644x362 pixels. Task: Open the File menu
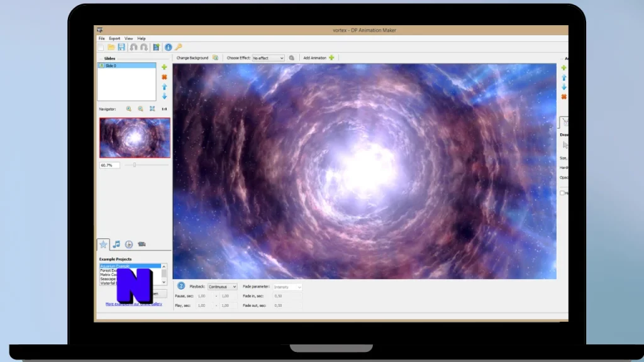tap(101, 38)
